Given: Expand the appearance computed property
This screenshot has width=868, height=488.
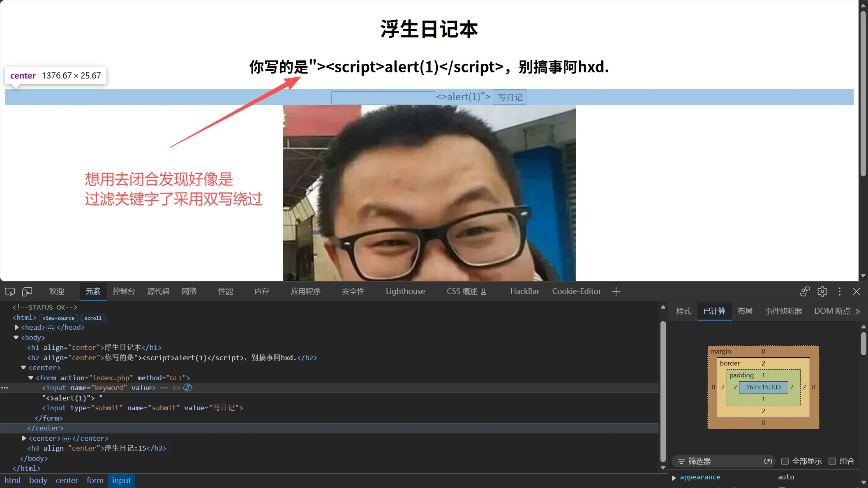Looking at the screenshot, I should (x=674, y=478).
